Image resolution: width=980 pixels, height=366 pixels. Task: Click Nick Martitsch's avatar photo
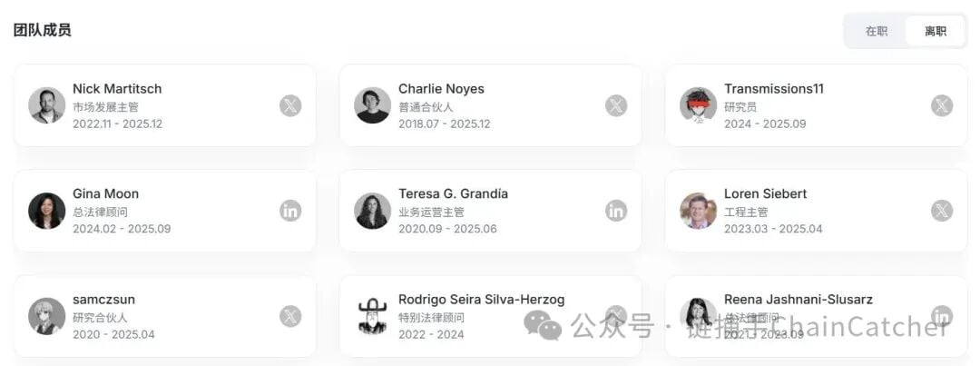(46, 105)
